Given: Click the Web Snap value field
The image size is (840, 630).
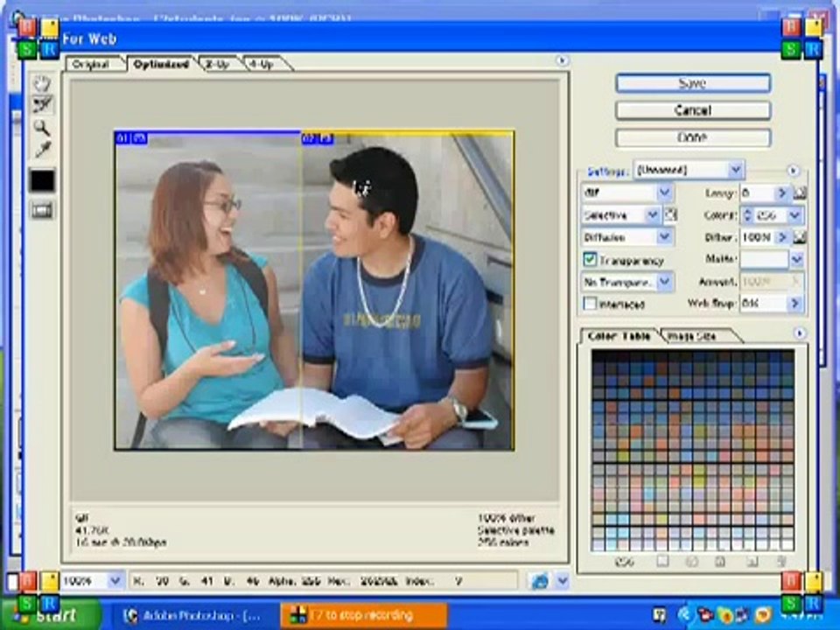Looking at the screenshot, I should 764,304.
